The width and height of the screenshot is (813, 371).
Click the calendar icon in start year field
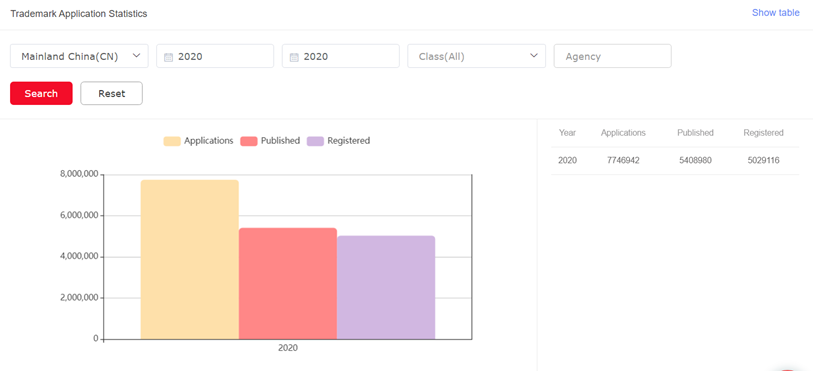click(168, 57)
